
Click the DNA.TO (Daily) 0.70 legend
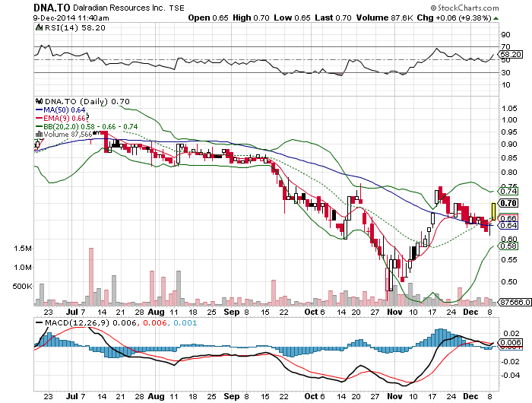87,102
